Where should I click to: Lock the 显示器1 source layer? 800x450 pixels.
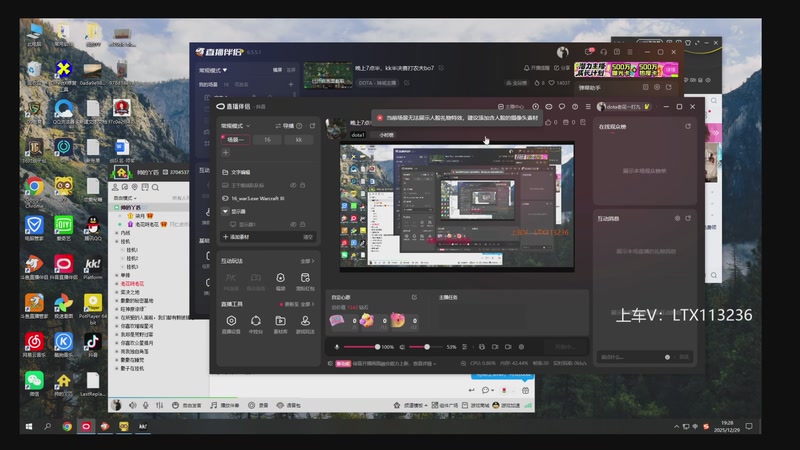point(303,224)
